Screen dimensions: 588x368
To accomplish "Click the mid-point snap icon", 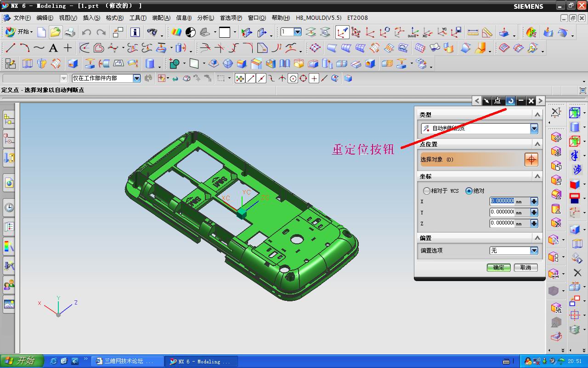I will coord(261,79).
